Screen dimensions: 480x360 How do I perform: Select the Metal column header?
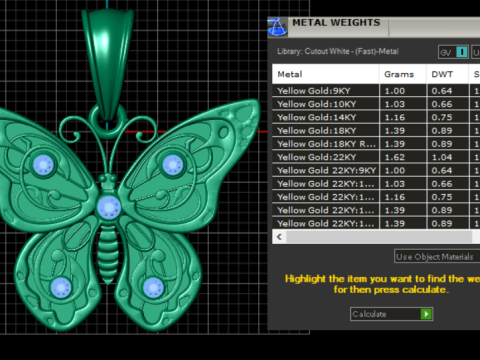(325, 74)
